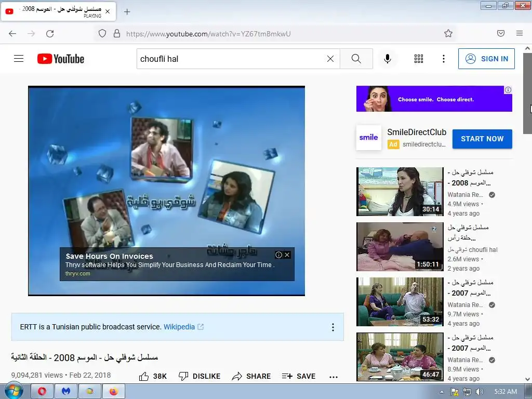
Task: Open network tray icon
Action: 467,392
